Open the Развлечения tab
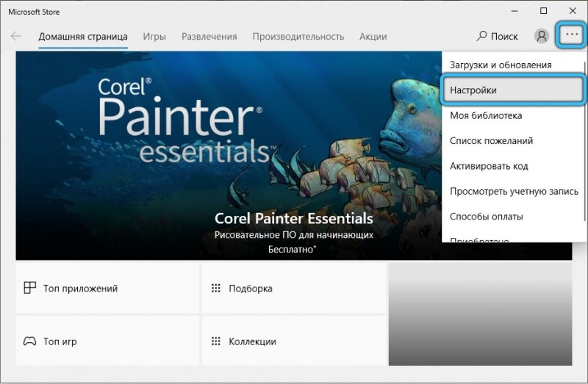The height and width of the screenshot is (384, 588). (209, 37)
